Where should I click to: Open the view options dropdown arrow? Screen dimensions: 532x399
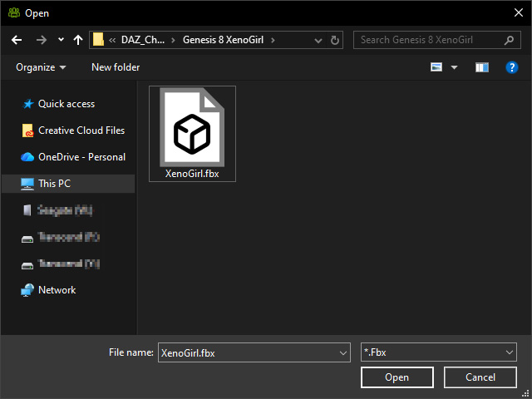pos(454,67)
